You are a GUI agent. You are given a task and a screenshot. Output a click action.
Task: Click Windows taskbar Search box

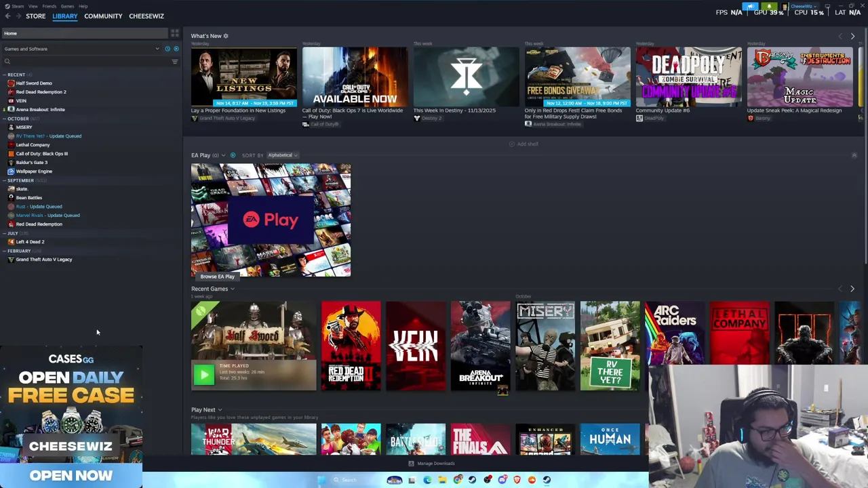[356, 480]
